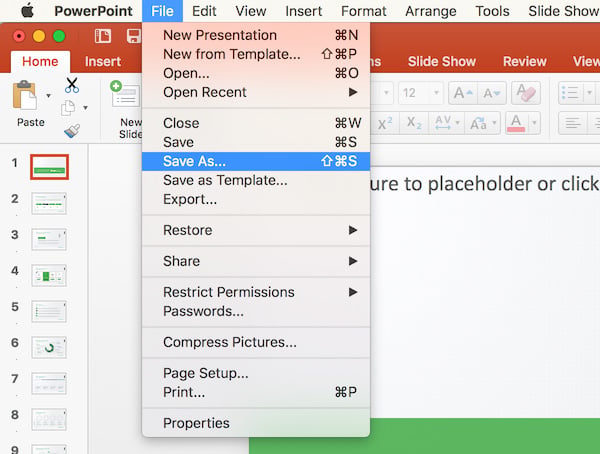Viewport: 600px width, 454px height.
Task: Expand the Restore submenu
Action: pos(256,230)
